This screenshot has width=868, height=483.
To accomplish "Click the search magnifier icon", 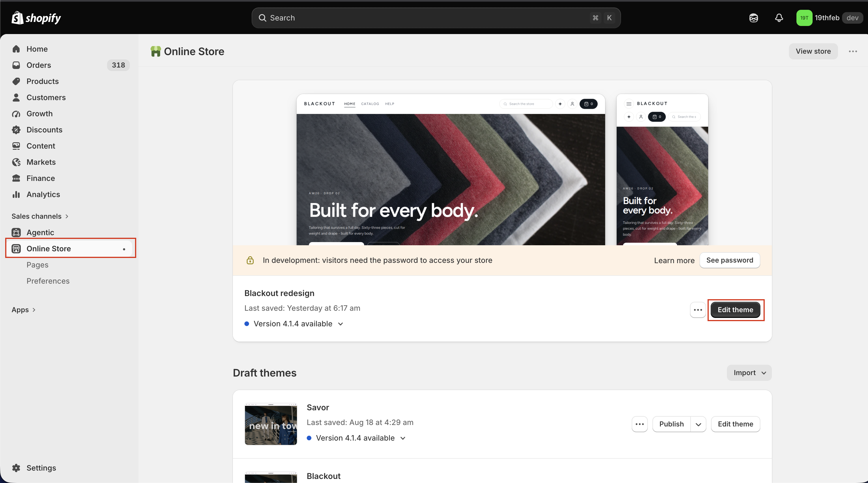I will coord(263,18).
